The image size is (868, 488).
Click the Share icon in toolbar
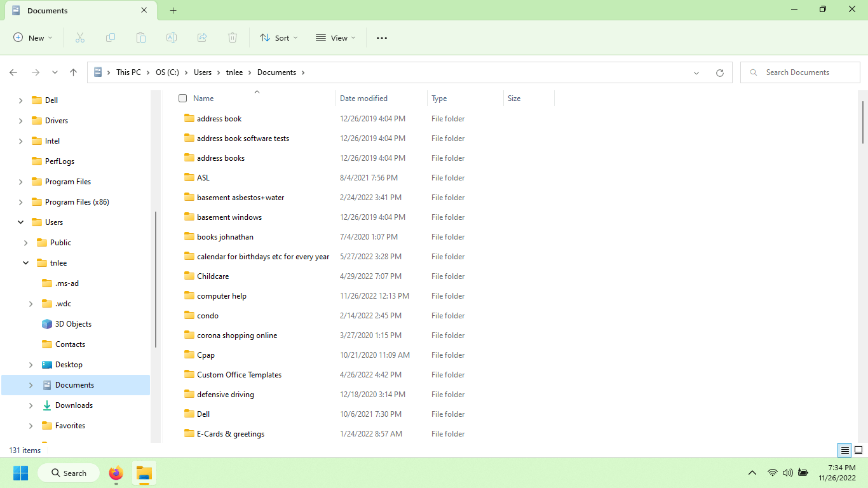202,38
